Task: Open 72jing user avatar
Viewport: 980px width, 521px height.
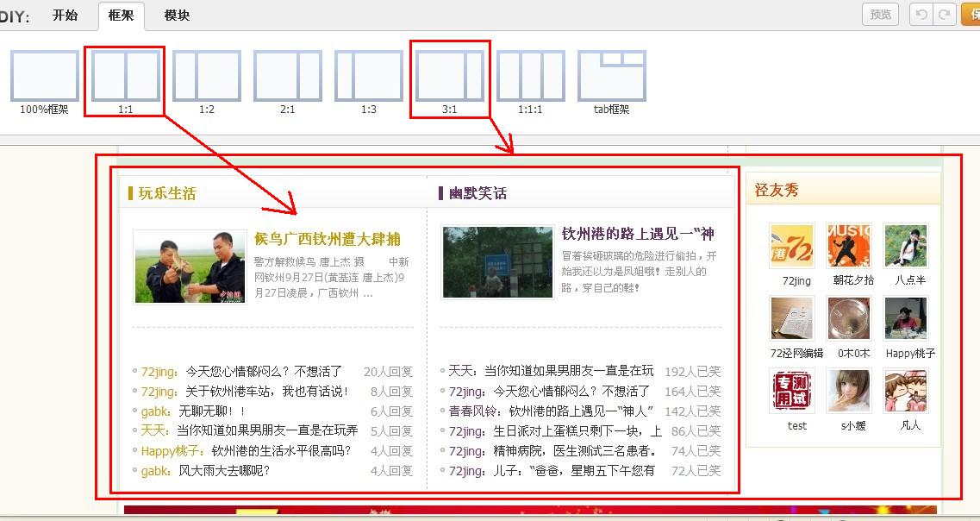Action: (x=792, y=247)
